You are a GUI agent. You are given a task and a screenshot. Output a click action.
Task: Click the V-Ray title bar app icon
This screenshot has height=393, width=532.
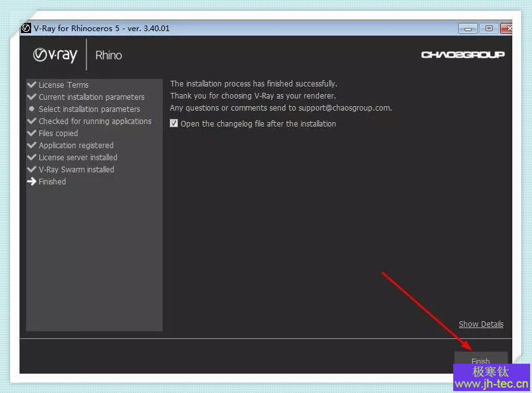pyautogui.click(x=26, y=28)
